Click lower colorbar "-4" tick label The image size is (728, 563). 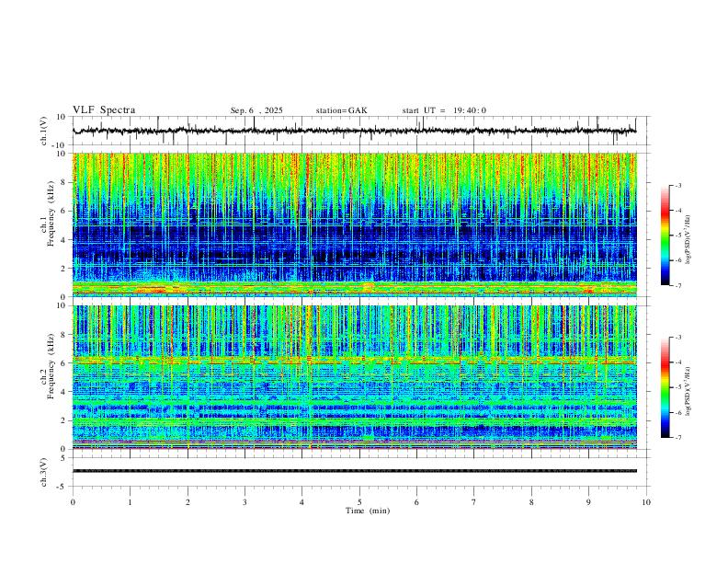pyautogui.click(x=678, y=362)
